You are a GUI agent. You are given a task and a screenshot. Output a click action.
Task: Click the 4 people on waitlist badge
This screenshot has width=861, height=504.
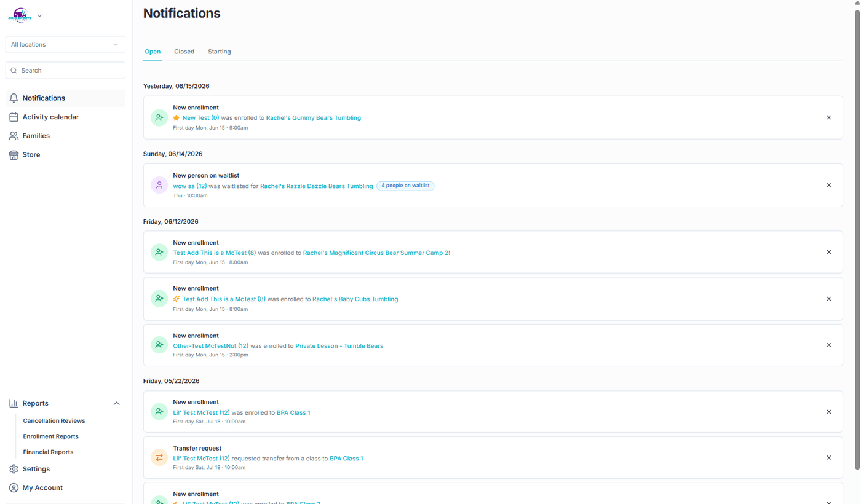pyautogui.click(x=405, y=186)
